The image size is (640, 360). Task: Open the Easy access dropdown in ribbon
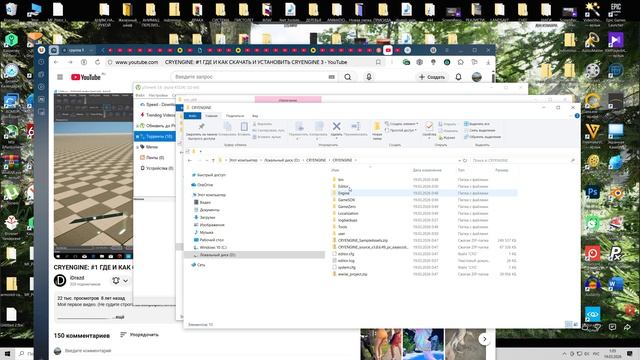point(401,130)
